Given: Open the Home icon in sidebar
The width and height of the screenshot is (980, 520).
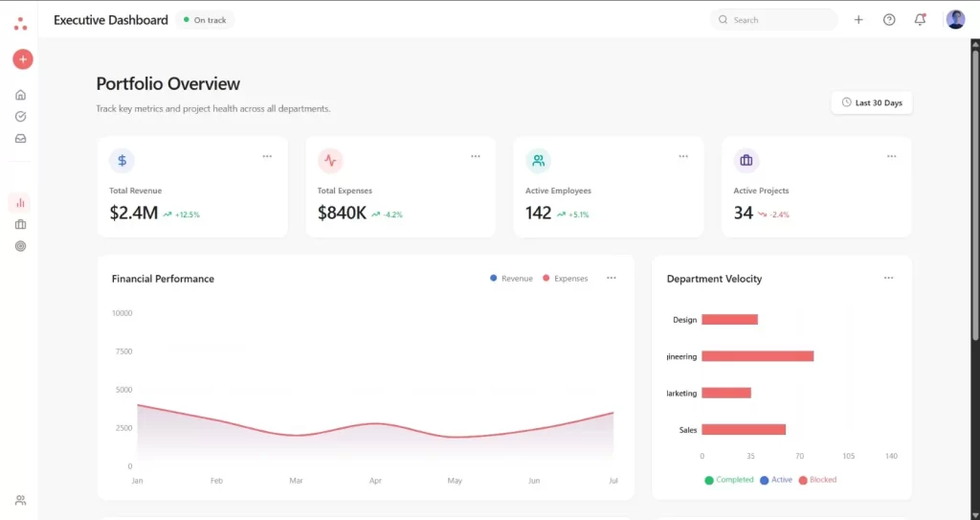Looking at the screenshot, I should (21, 95).
